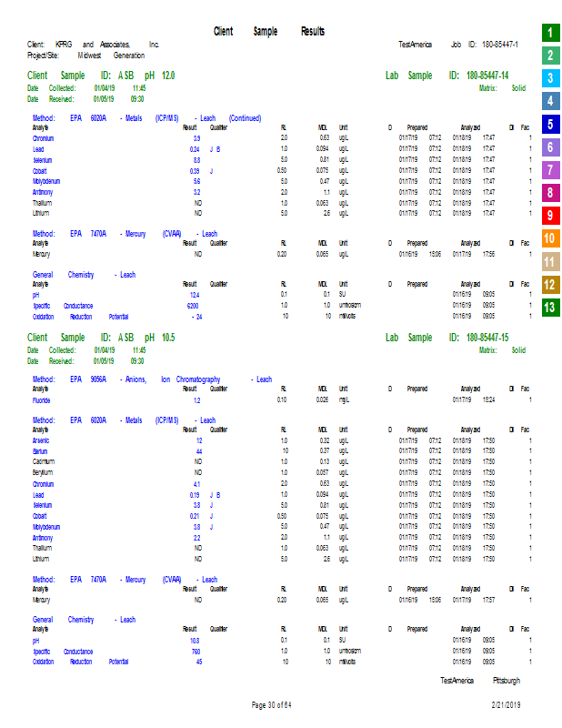The image size is (562, 728).
Task: Open the lavender section tab 6
Action: tap(548, 147)
